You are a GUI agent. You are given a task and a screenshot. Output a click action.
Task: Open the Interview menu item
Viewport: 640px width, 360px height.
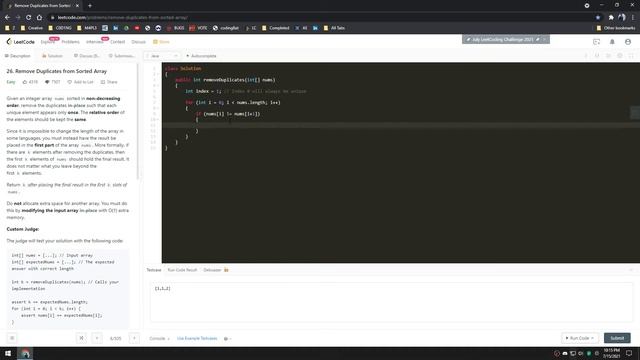click(94, 42)
